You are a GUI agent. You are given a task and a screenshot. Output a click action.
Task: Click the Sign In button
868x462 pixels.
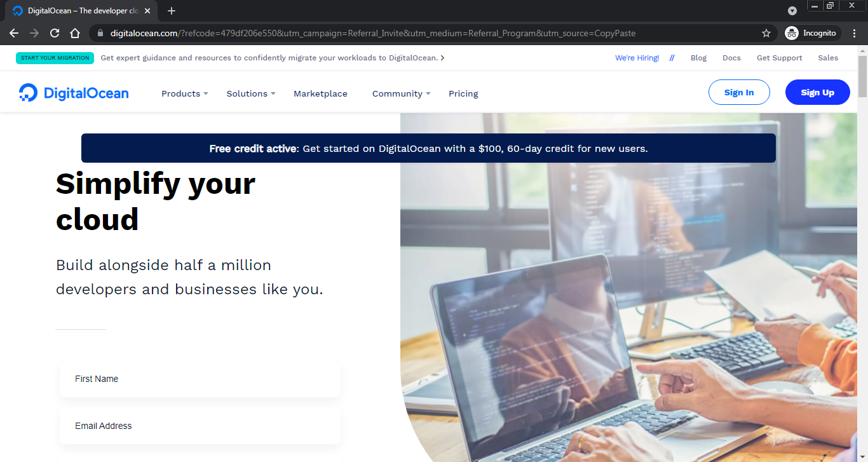pos(739,92)
